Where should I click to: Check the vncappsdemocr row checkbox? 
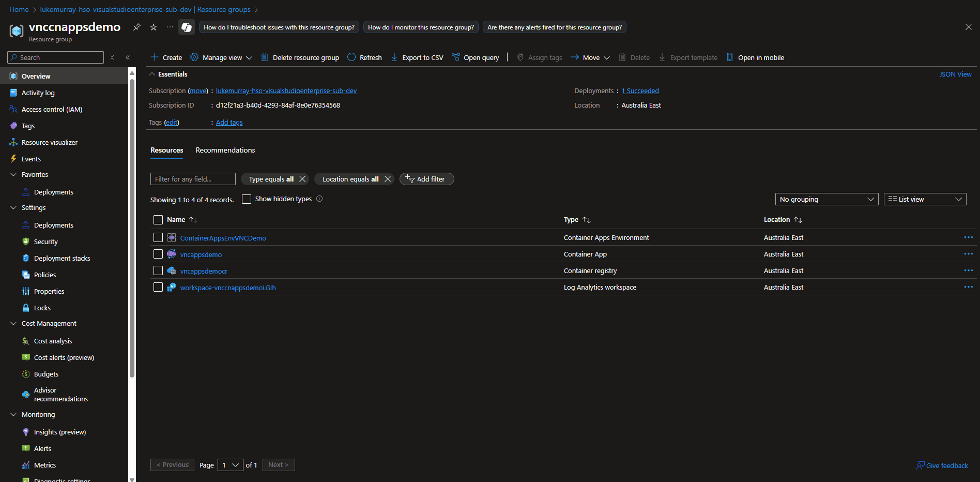pyautogui.click(x=158, y=270)
